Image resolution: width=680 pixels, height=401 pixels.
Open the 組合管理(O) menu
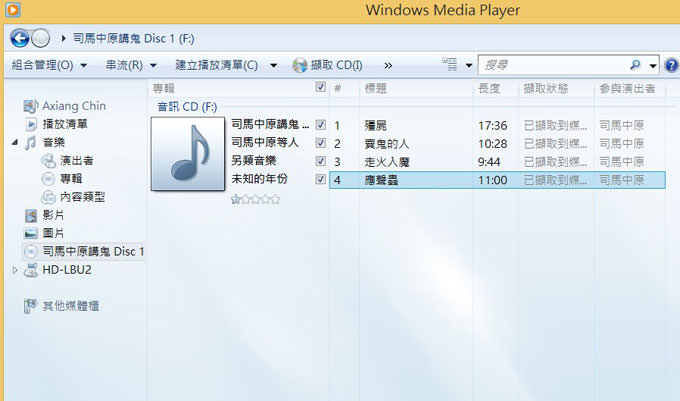point(42,65)
